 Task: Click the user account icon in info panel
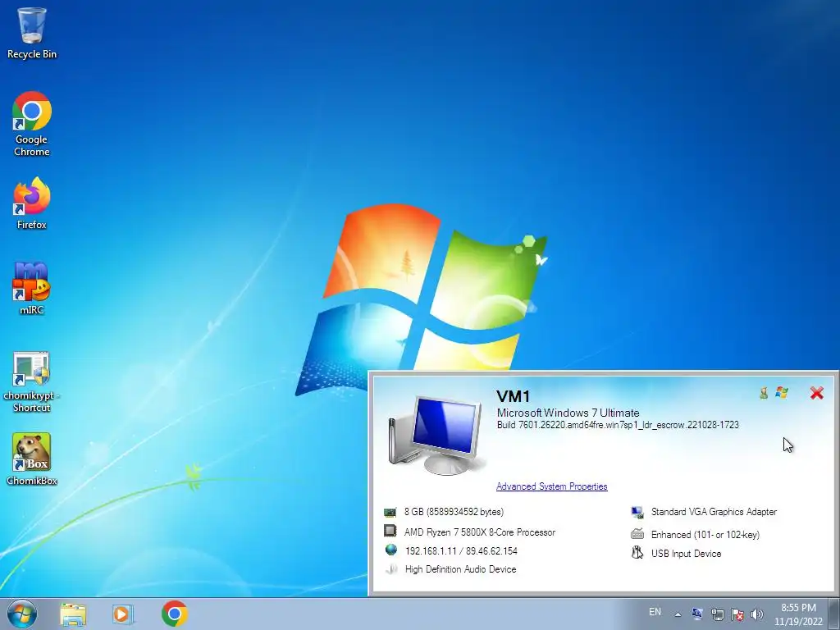(x=764, y=393)
